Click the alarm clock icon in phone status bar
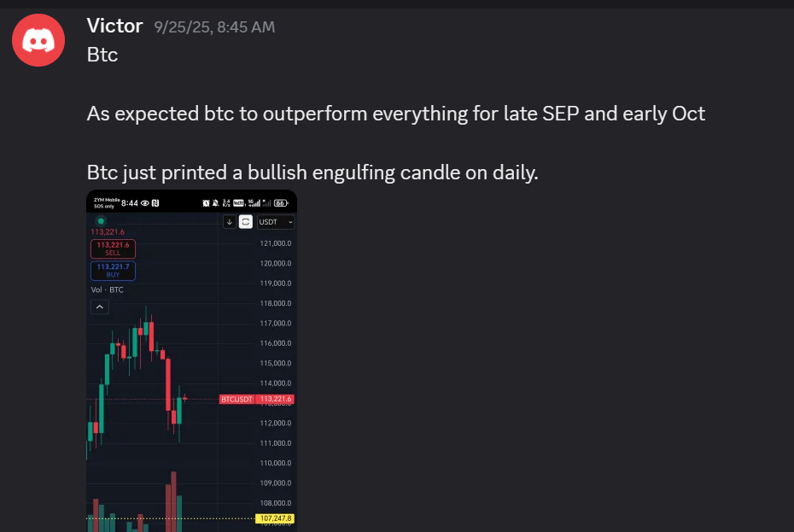The image size is (794, 532). (x=206, y=203)
